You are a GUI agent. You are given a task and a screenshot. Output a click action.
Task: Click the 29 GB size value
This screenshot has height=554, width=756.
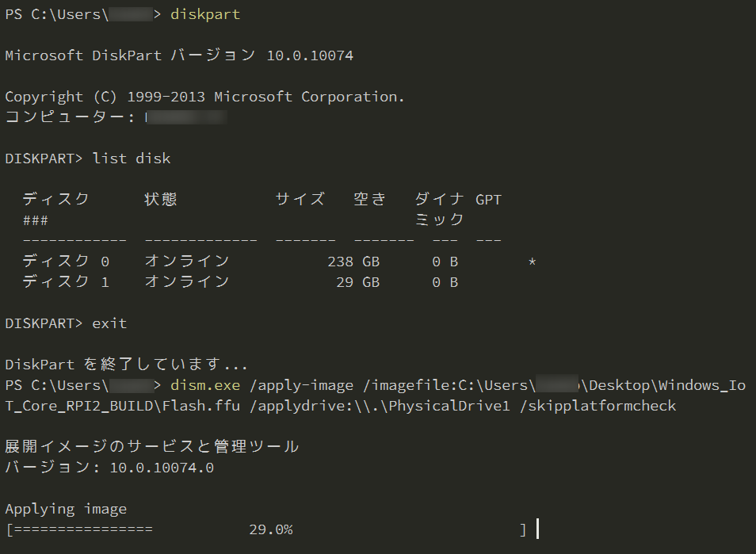[357, 282]
